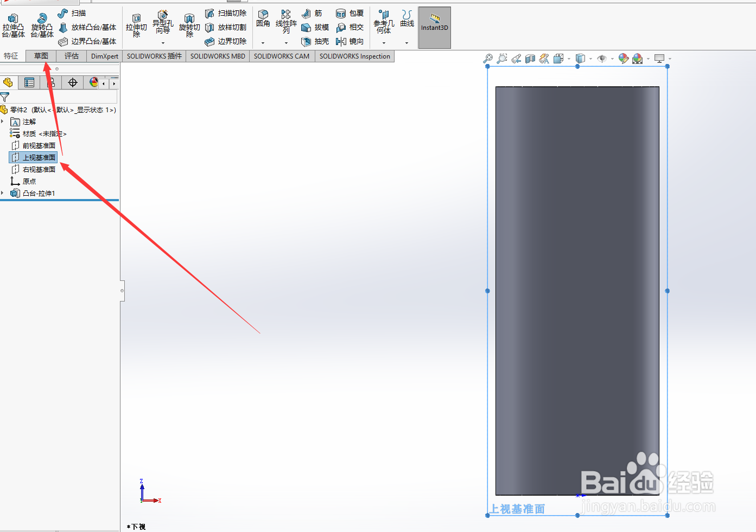Expand the Apply Scene dropdown arrow
Viewport: 756px width, 532px height.
(x=648, y=59)
